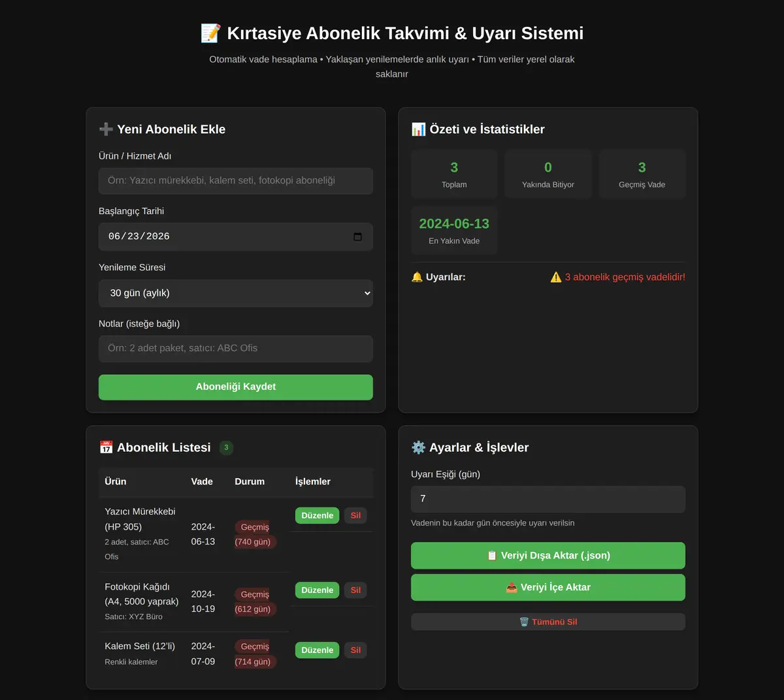Click the memo icon in page title

click(x=210, y=33)
